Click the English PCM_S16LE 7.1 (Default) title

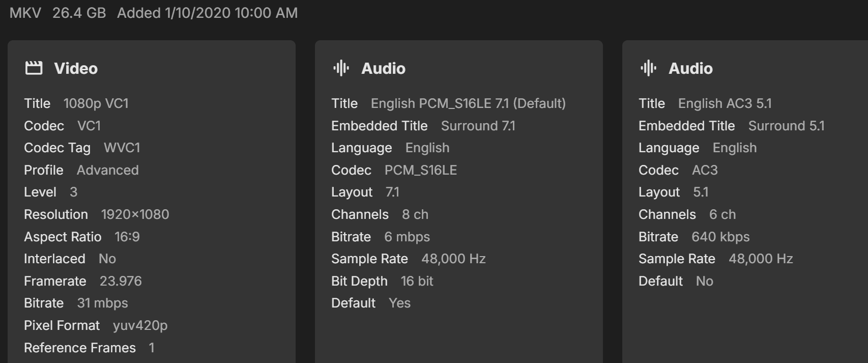pyautogui.click(x=468, y=103)
